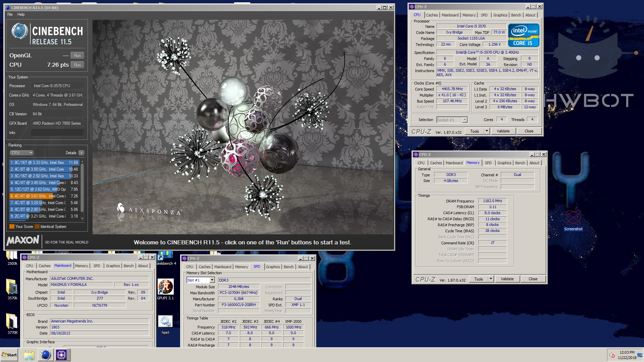Image resolution: width=644 pixels, height=362 pixels.
Task: Click Validate in the CPU-Z CPU-tab window
Action: [503, 131]
